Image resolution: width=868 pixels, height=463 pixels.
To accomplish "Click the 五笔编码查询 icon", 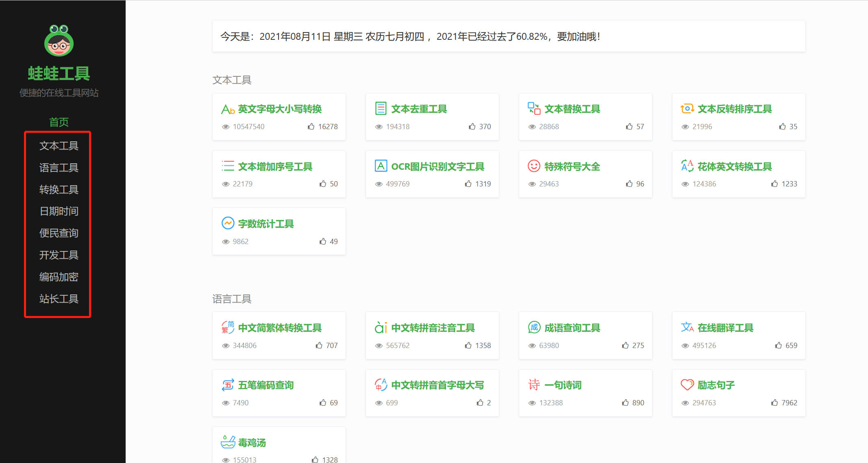I will point(228,385).
